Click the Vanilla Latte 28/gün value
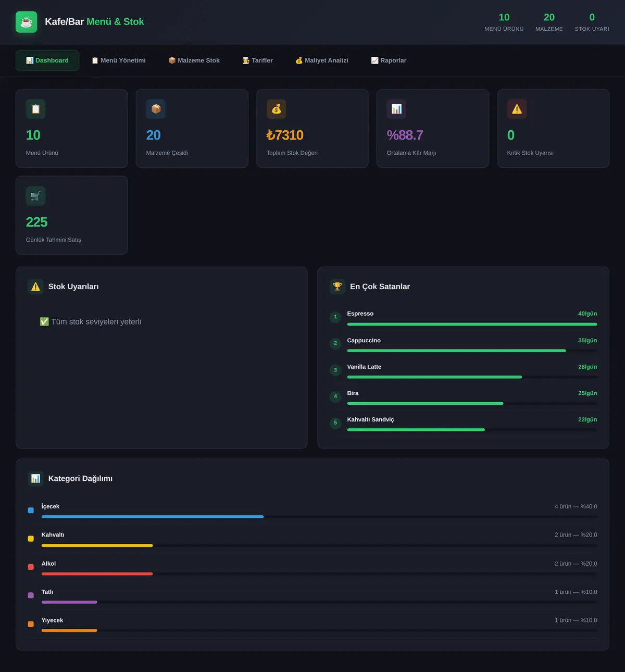Image resolution: width=625 pixels, height=672 pixels. click(587, 367)
